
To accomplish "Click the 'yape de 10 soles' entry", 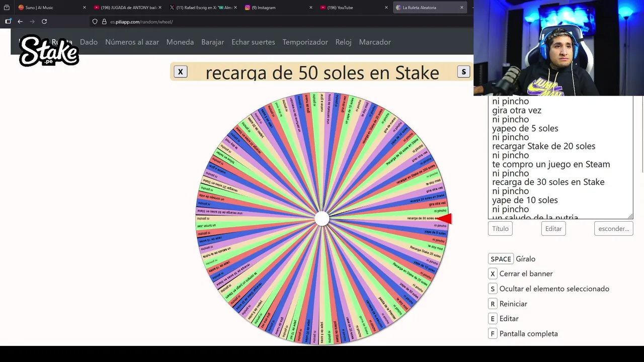I will pos(525,200).
